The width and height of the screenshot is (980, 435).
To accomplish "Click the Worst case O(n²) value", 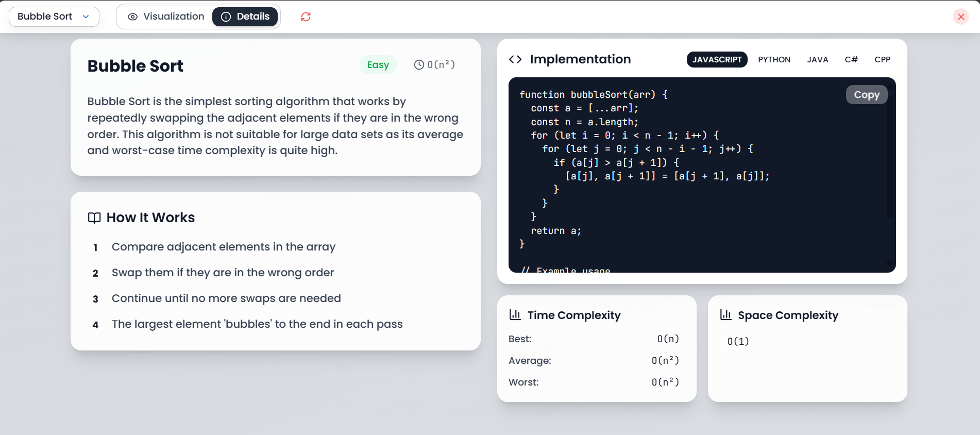I will (665, 382).
